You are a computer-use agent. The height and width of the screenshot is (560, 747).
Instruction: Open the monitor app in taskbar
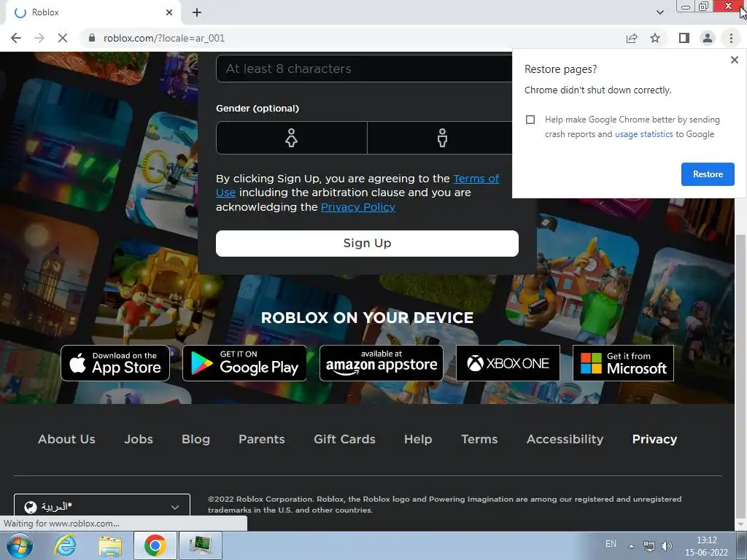point(200,545)
